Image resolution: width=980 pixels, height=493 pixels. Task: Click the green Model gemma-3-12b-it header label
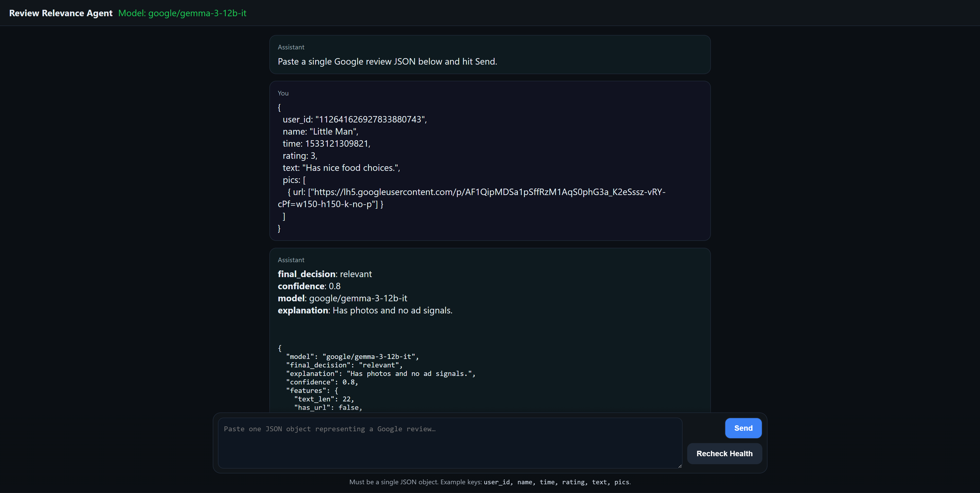click(182, 13)
